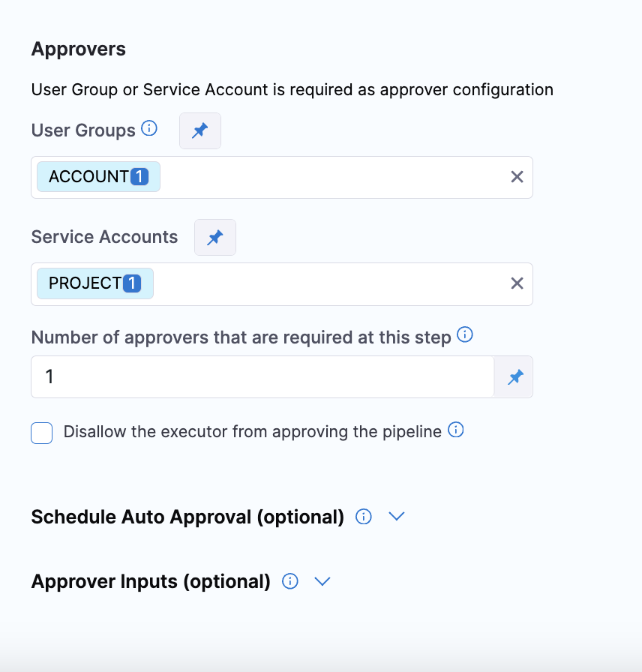Click the Disallow the executor label text
This screenshot has width=642, height=672.
tap(252, 432)
